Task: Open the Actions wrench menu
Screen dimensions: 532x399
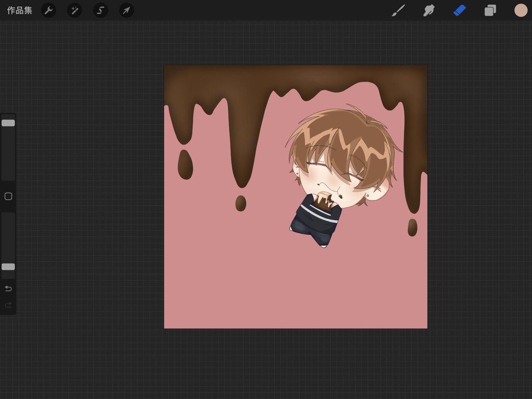Action: [x=49, y=11]
